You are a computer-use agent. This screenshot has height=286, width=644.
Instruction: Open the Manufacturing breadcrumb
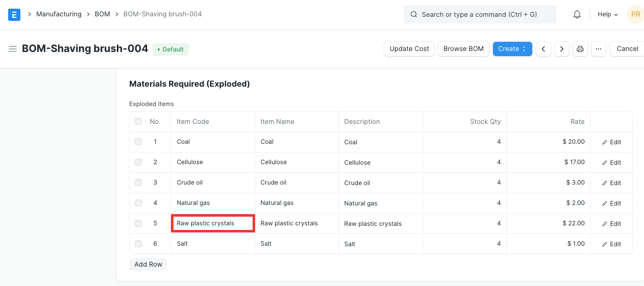coord(59,14)
